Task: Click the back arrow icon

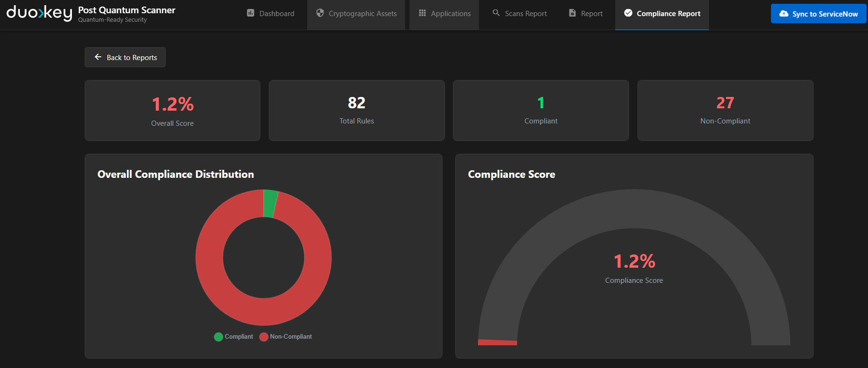Action: (98, 57)
